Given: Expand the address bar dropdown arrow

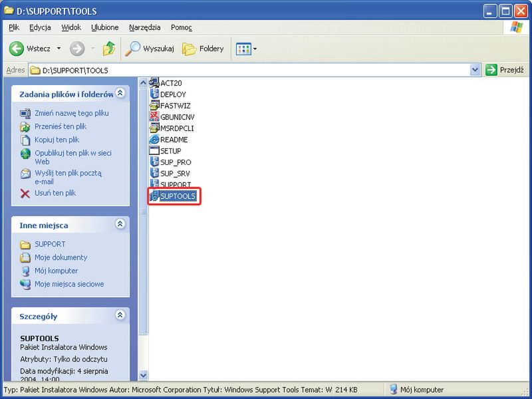Looking at the screenshot, I should (x=475, y=70).
